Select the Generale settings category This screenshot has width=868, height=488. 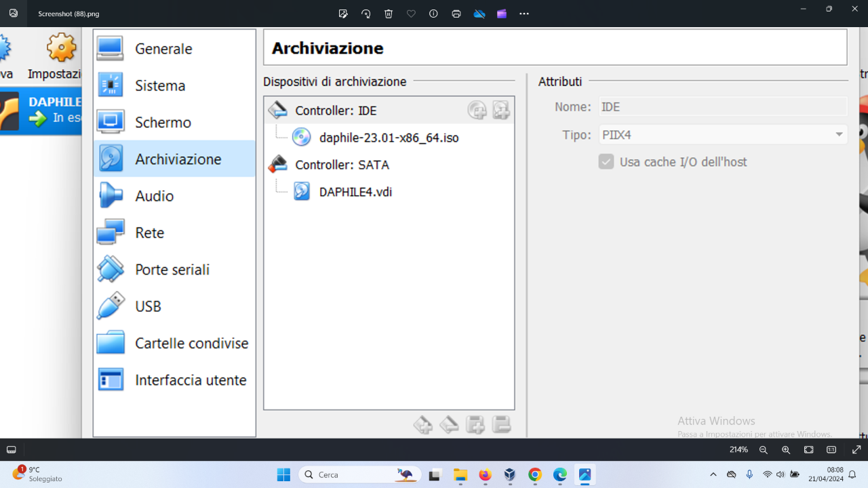tap(174, 49)
